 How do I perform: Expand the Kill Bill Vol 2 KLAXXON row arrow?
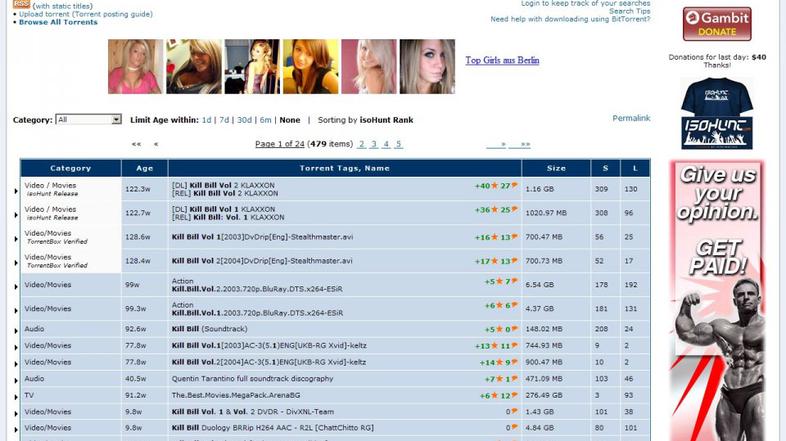click(16, 191)
